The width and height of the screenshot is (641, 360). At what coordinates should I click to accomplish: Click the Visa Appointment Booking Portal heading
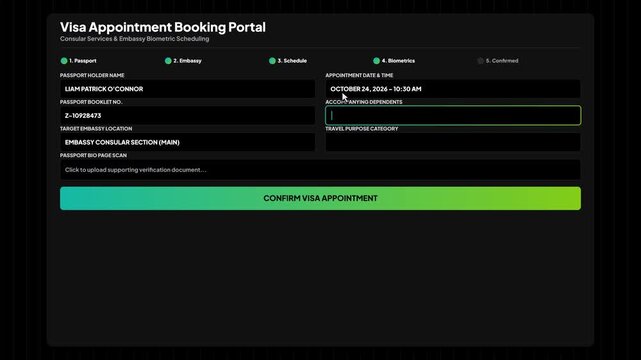[163, 27]
